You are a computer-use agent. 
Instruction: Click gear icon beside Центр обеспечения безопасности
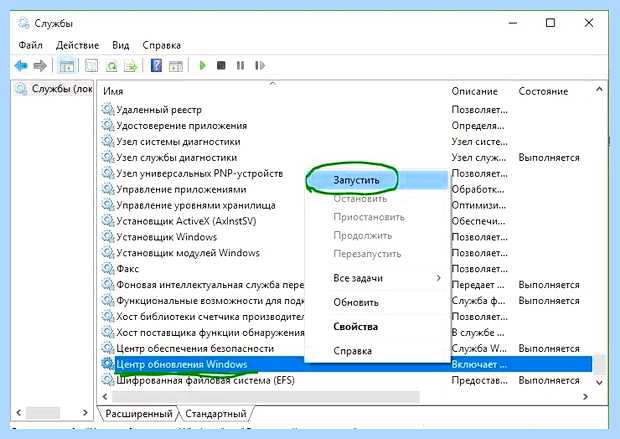(x=108, y=348)
